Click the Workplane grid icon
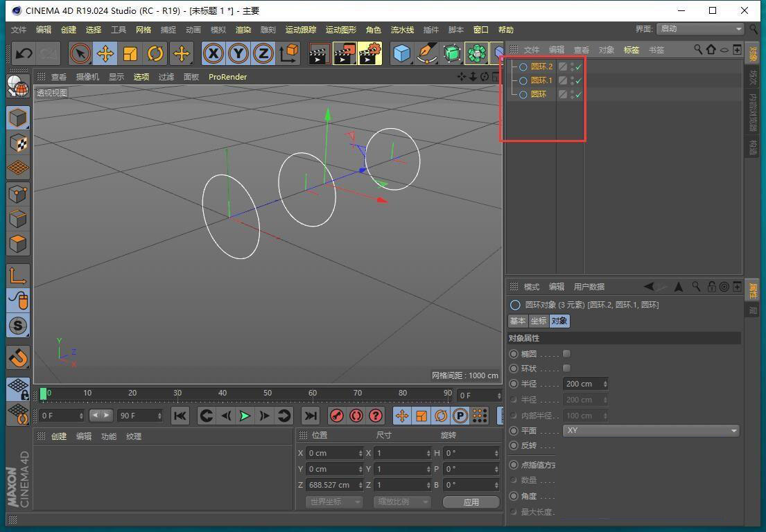The width and height of the screenshot is (766, 532). 18,168
